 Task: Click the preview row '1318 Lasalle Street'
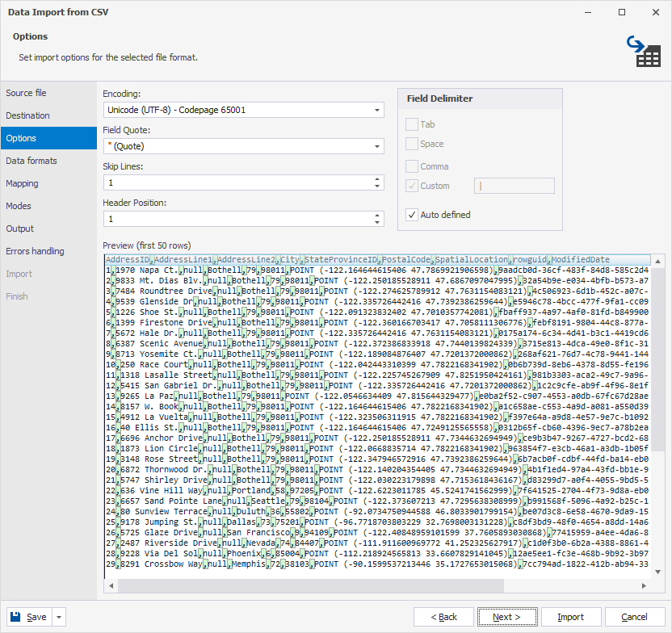(x=377, y=375)
